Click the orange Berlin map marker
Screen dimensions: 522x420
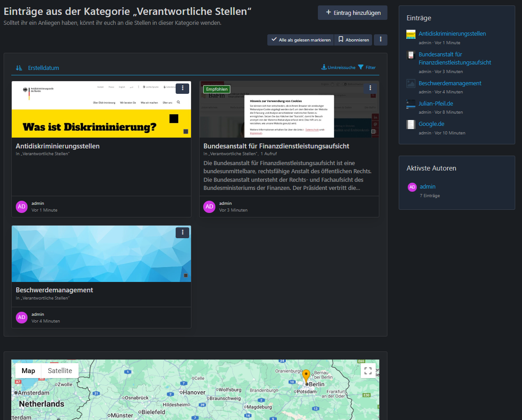[x=306, y=376]
